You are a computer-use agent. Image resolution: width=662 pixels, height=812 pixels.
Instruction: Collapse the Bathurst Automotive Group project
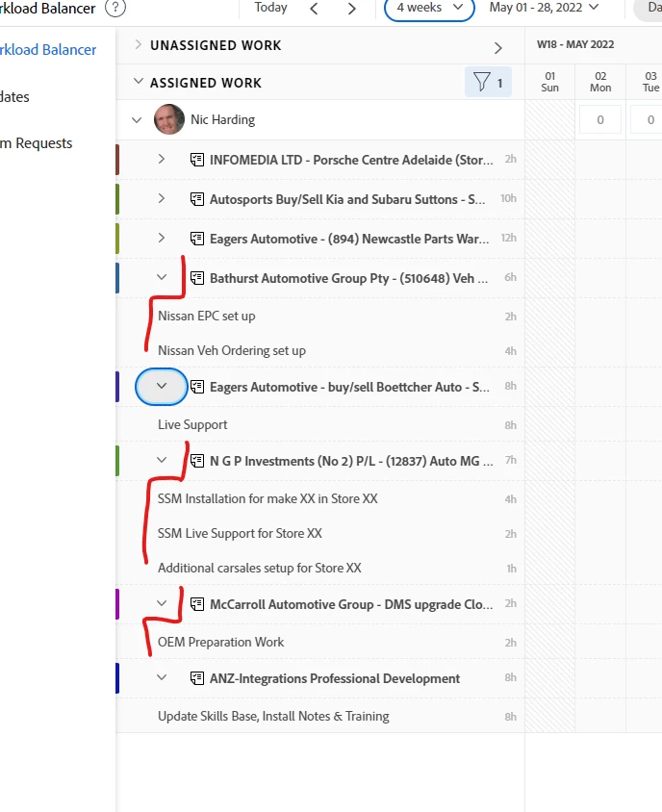[162, 277]
